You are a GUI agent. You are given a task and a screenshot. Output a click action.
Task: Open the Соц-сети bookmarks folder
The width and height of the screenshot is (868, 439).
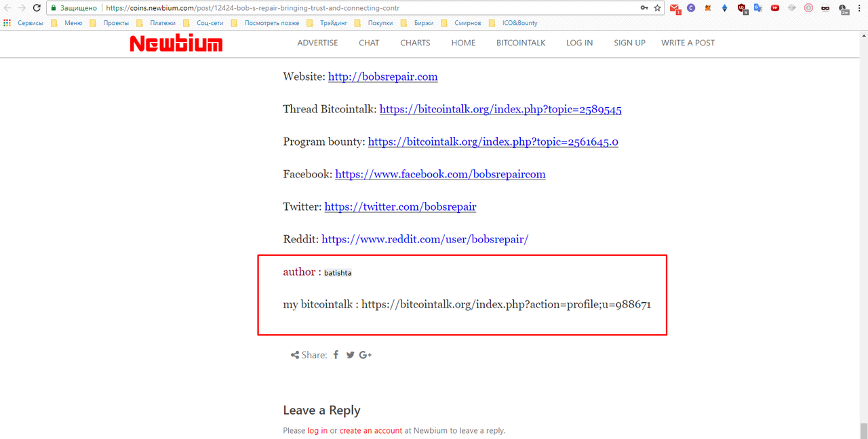pyautogui.click(x=203, y=23)
